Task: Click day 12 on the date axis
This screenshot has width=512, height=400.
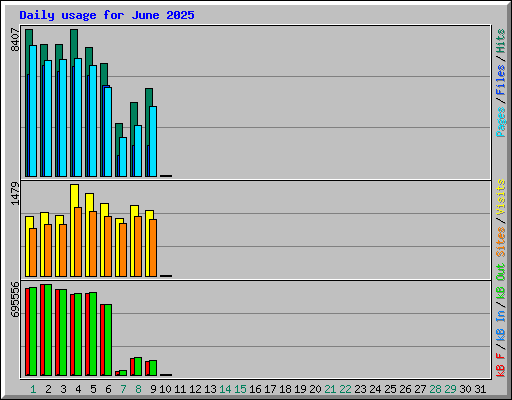Action: click(195, 389)
